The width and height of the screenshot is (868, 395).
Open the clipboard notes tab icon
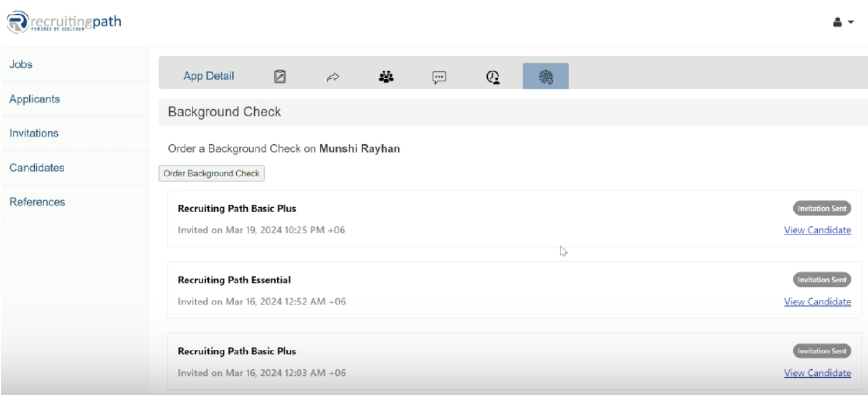tap(280, 76)
